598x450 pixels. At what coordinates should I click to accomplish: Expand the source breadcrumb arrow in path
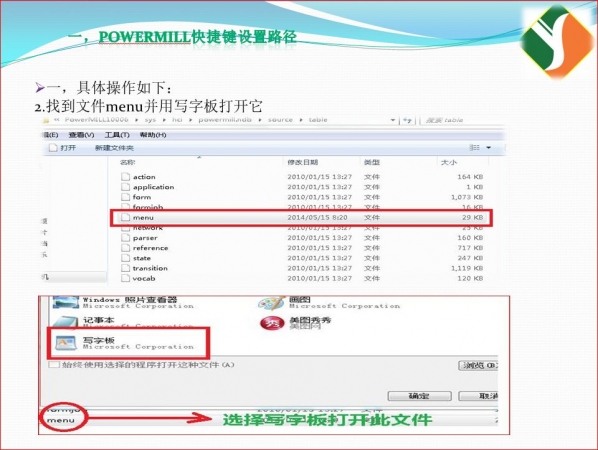click(x=301, y=120)
